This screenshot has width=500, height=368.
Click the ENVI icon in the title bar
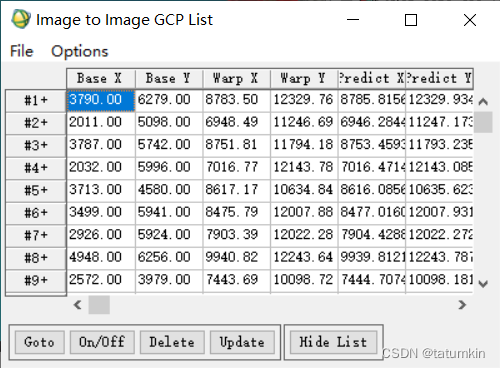click(x=21, y=19)
